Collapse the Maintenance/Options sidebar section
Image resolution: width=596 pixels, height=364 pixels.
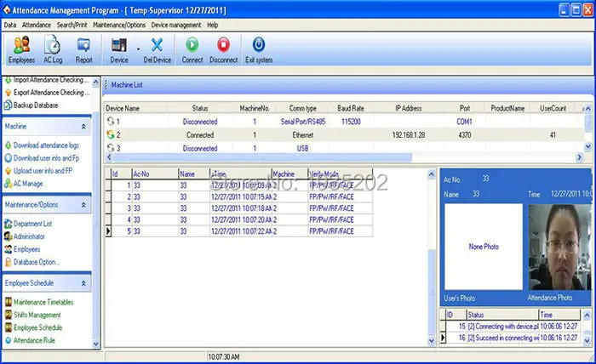[x=83, y=205]
